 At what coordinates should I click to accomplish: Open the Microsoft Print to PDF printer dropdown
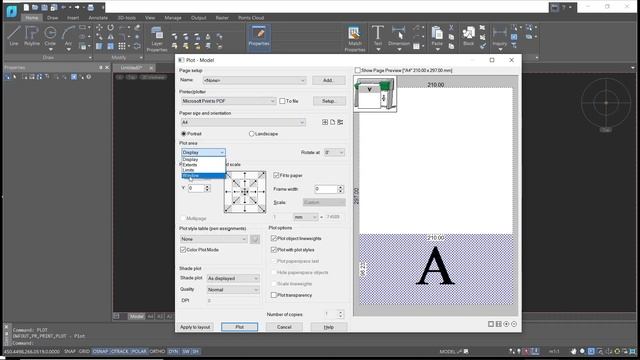(228, 101)
